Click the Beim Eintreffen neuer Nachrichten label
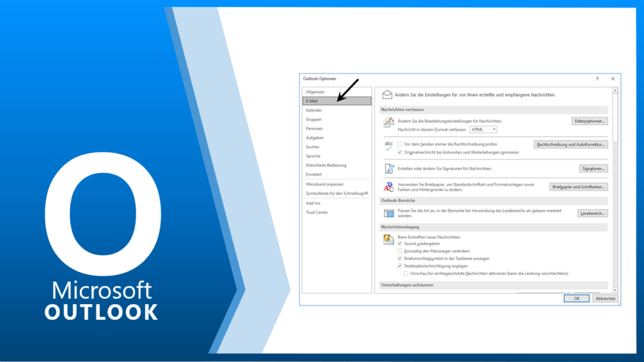The height and width of the screenshot is (362, 644). (429, 237)
